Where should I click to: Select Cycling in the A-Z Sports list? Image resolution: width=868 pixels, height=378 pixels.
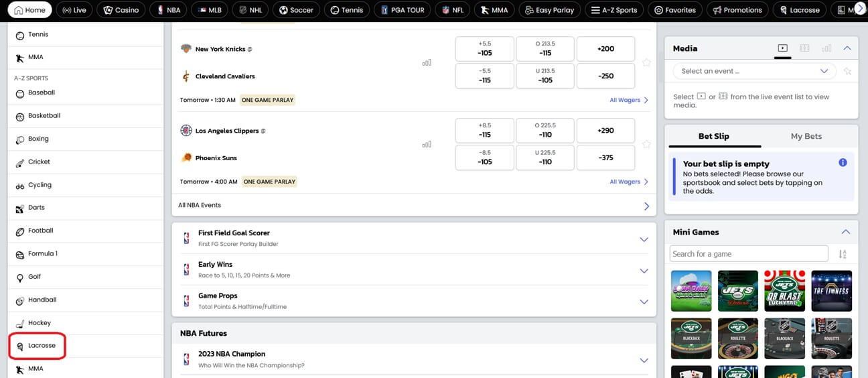click(x=86, y=185)
